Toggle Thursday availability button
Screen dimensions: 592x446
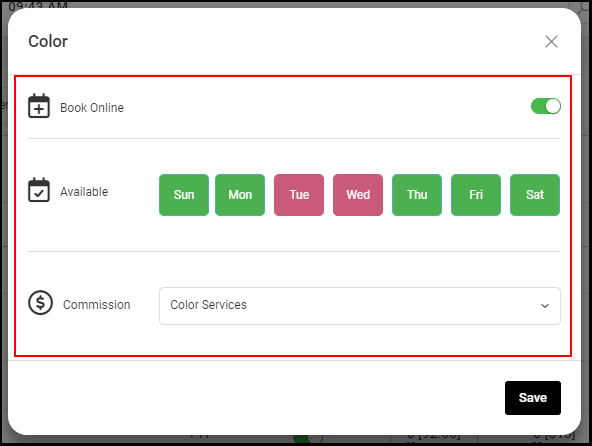(x=417, y=195)
